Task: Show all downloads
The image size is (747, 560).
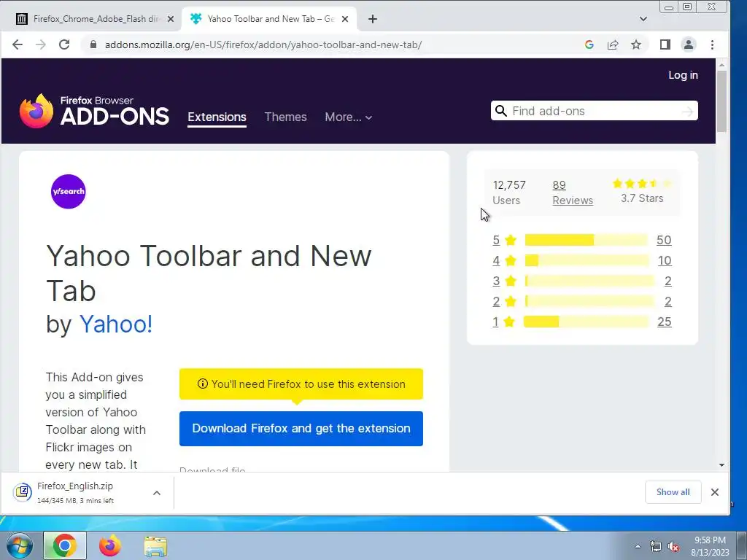Action: pyautogui.click(x=673, y=492)
